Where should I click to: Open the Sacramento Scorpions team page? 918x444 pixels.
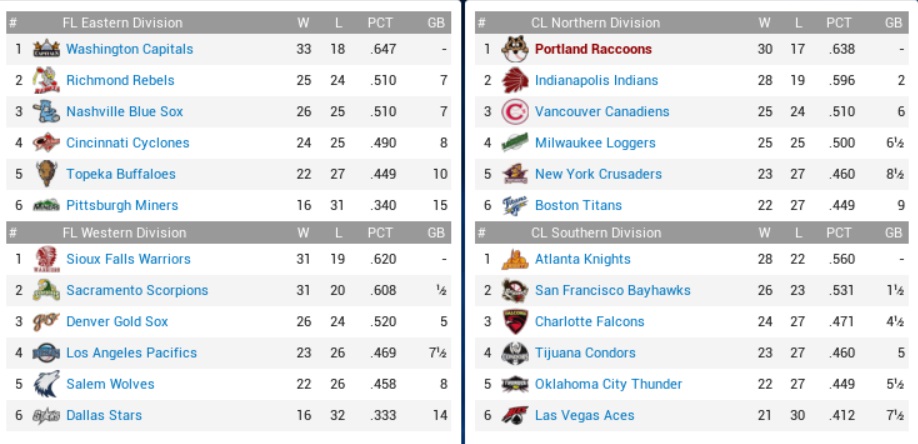point(137,291)
